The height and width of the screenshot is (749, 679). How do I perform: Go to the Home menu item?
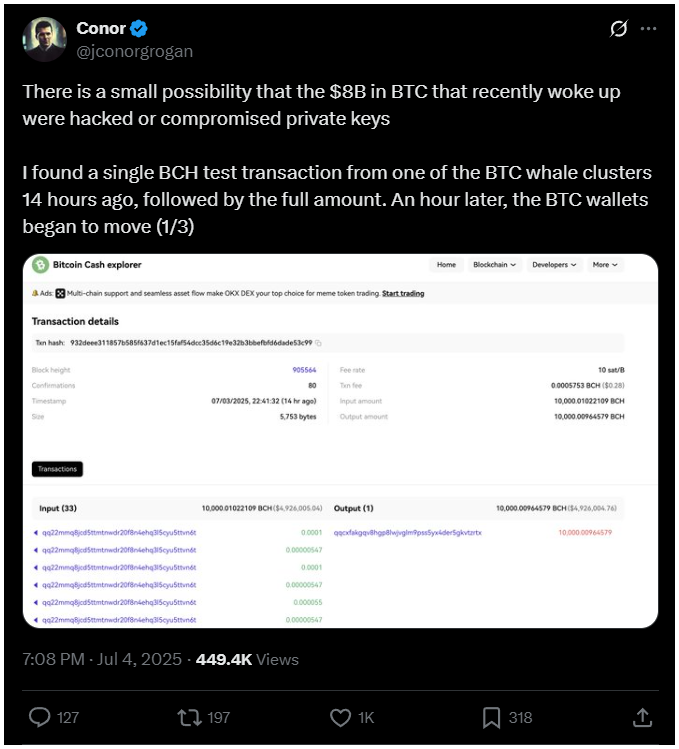446,265
